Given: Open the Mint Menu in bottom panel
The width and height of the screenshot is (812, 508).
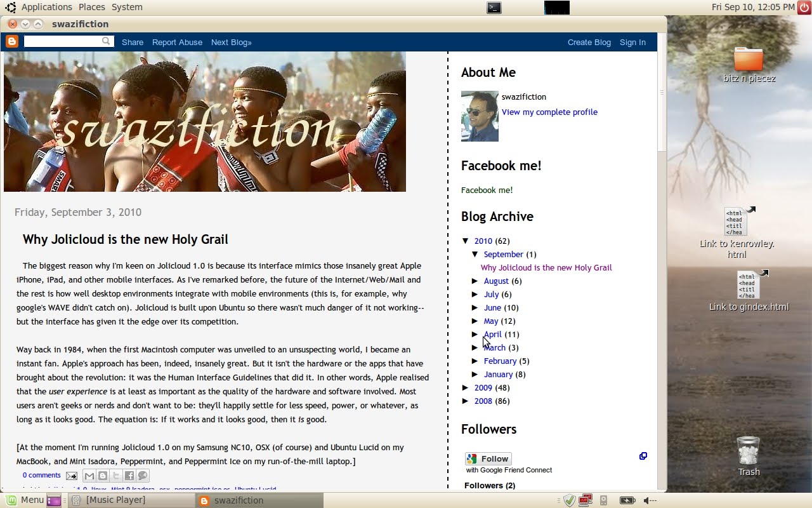Looking at the screenshot, I should [x=24, y=500].
